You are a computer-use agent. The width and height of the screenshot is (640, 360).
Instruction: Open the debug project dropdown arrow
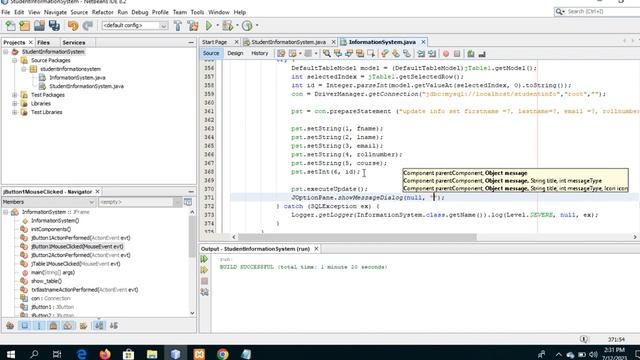237,26
